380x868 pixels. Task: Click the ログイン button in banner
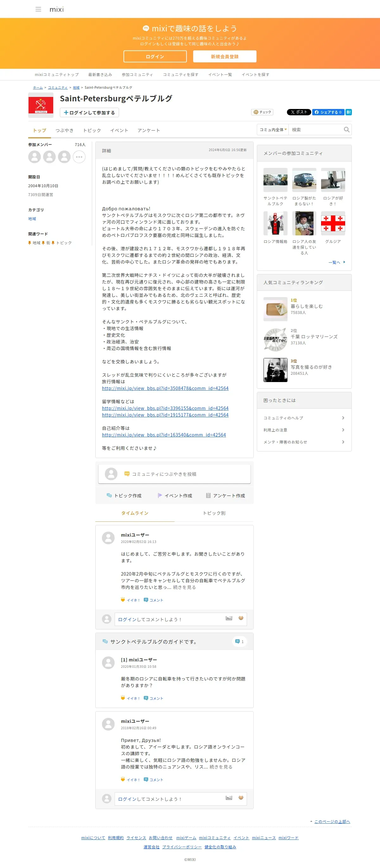[x=155, y=57]
